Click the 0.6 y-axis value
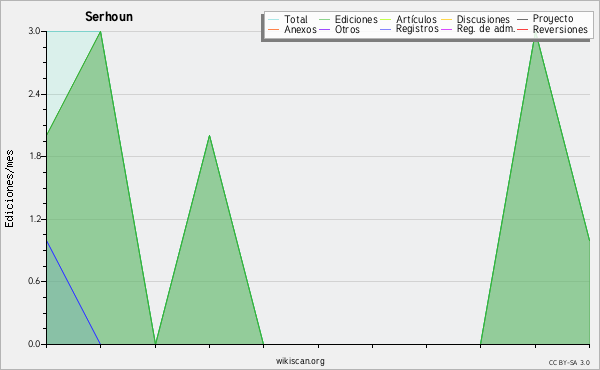The height and width of the screenshot is (370, 600). coord(34,281)
